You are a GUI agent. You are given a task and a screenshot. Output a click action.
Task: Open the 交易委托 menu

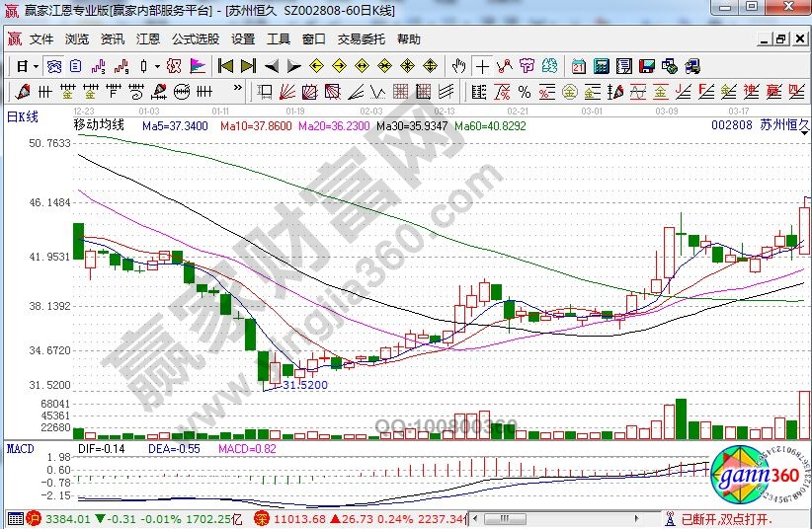point(361,39)
